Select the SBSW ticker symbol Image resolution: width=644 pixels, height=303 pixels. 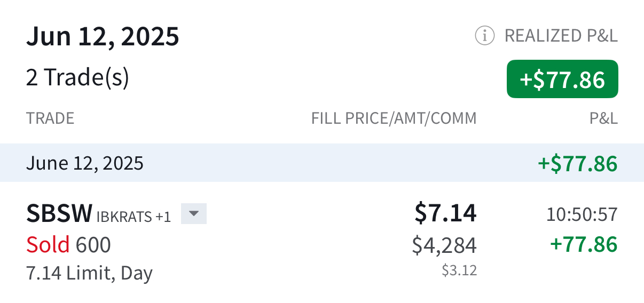[x=59, y=214]
